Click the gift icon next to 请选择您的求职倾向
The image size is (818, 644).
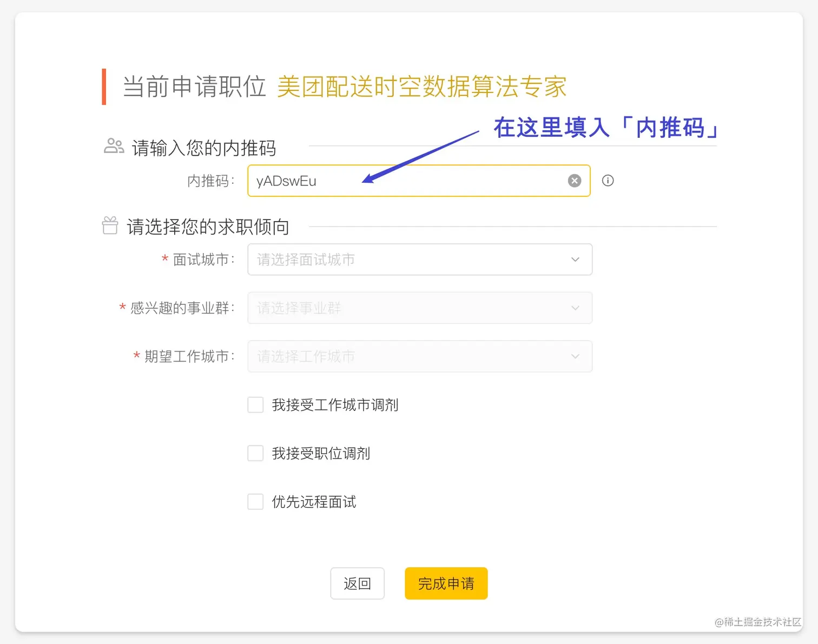click(x=110, y=225)
